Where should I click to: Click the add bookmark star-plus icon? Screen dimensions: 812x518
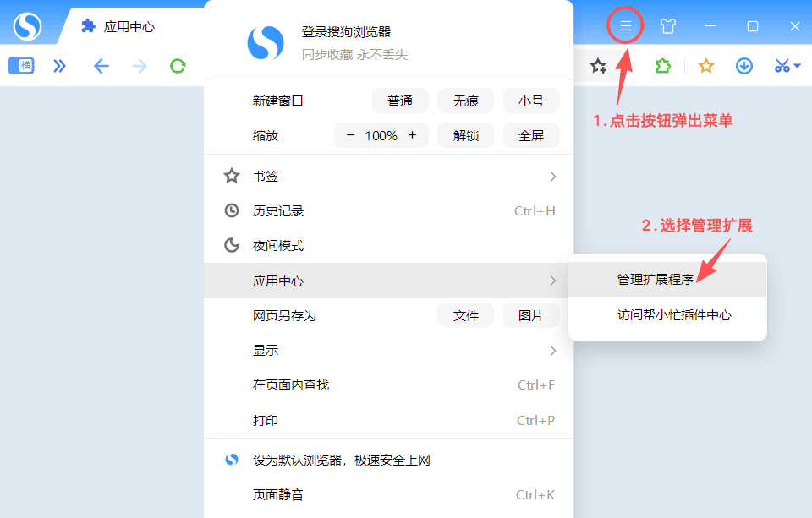(599, 66)
